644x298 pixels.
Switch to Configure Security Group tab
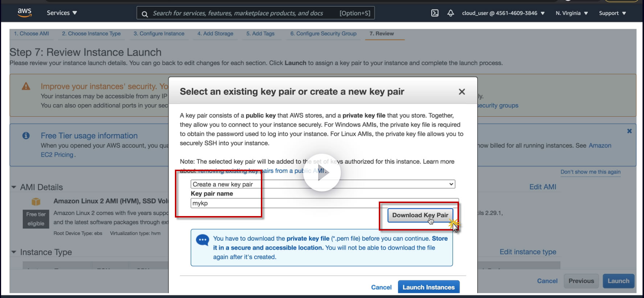pyautogui.click(x=323, y=33)
